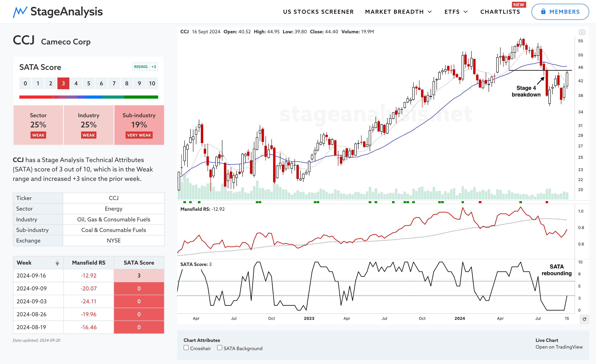This screenshot has height=364, width=596.
Task: Click the Cameco Corp heading
Action: point(66,42)
